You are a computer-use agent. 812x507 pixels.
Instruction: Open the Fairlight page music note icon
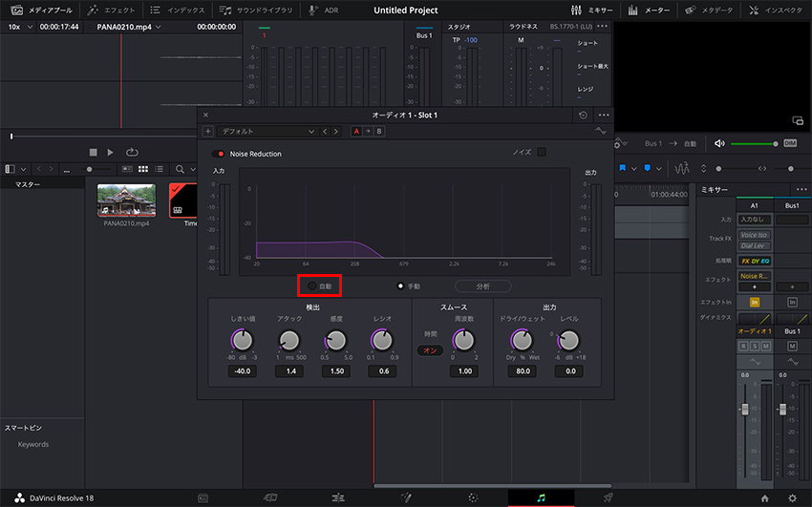tap(541, 497)
